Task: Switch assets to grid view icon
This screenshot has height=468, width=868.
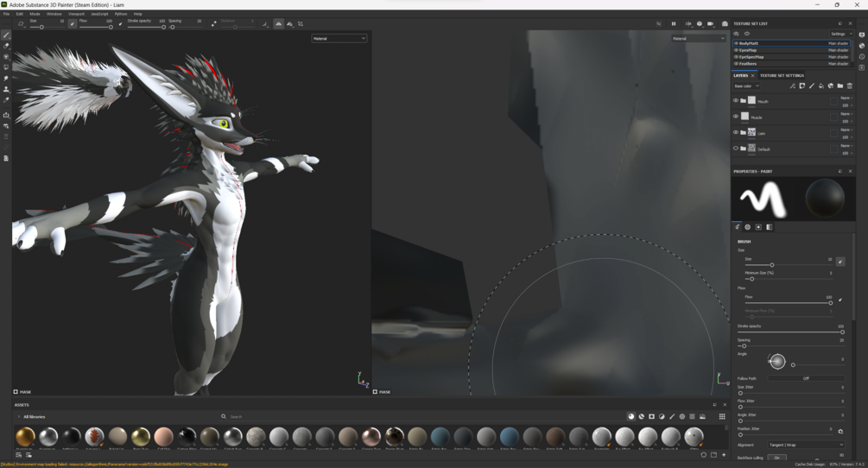Action: point(722,416)
